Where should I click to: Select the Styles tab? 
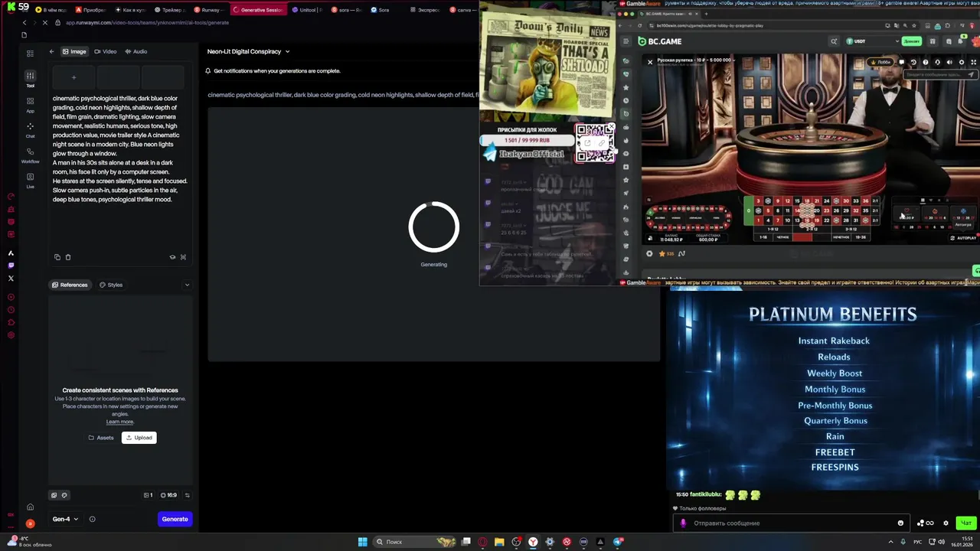(x=111, y=285)
